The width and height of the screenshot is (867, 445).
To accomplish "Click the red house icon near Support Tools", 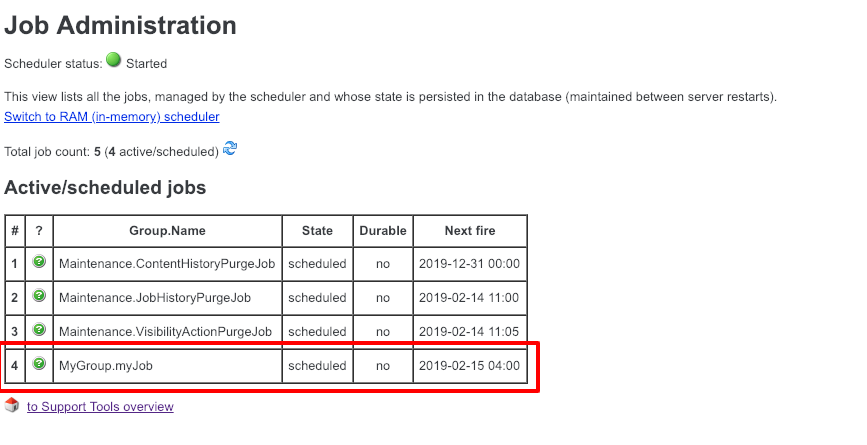I will tap(12, 405).
